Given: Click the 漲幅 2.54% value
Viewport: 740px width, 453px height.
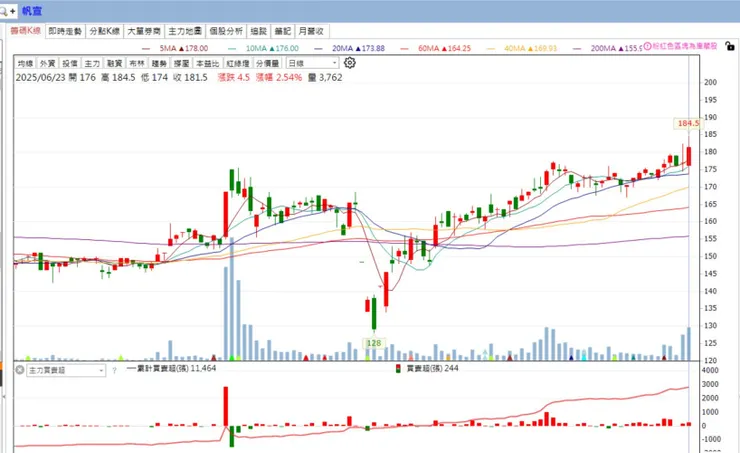Looking at the screenshot, I should [x=279, y=77].
